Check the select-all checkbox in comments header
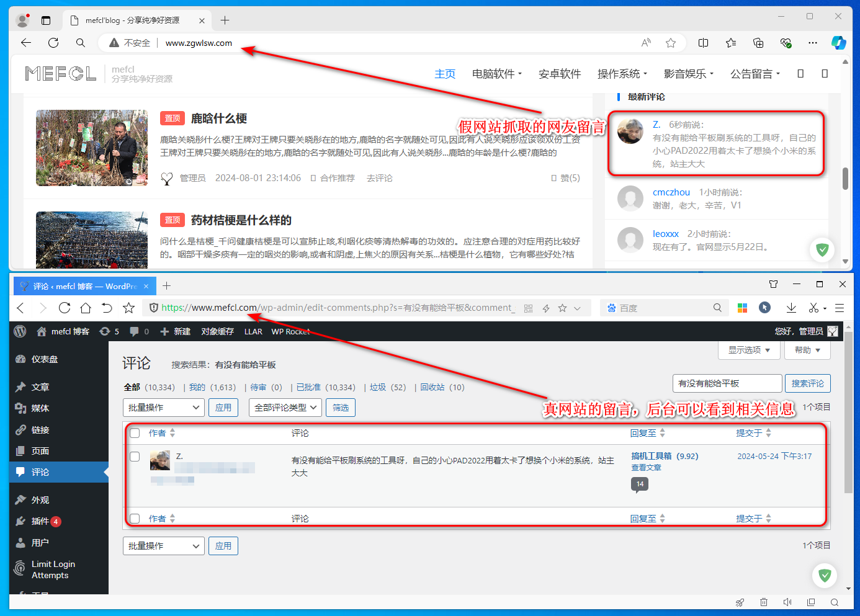Viewport: 860px width, 616px height. point(135,433)
